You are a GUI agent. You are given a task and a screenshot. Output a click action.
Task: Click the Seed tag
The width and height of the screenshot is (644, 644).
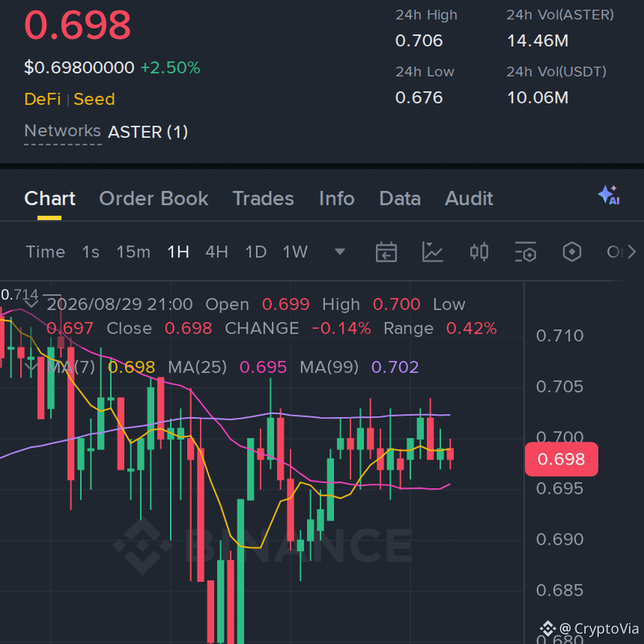(94, 99)
